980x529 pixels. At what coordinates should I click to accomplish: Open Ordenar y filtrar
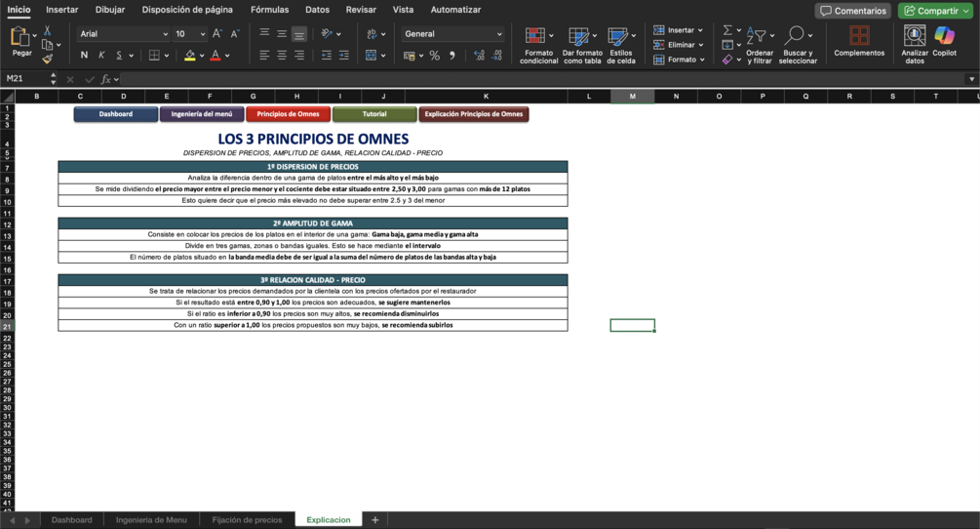pyautogui.click(x=760, y=45)
